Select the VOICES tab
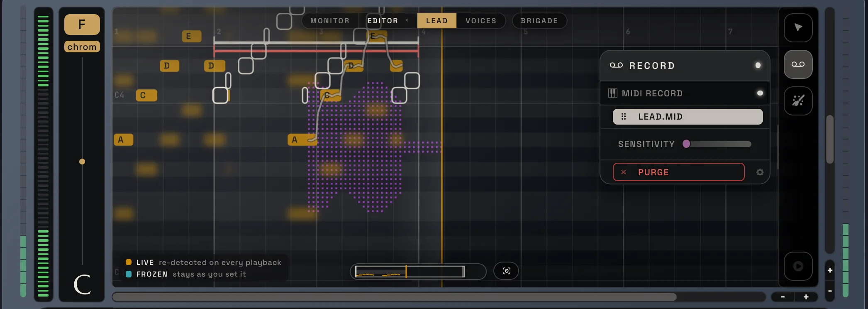 pos(481,21)
